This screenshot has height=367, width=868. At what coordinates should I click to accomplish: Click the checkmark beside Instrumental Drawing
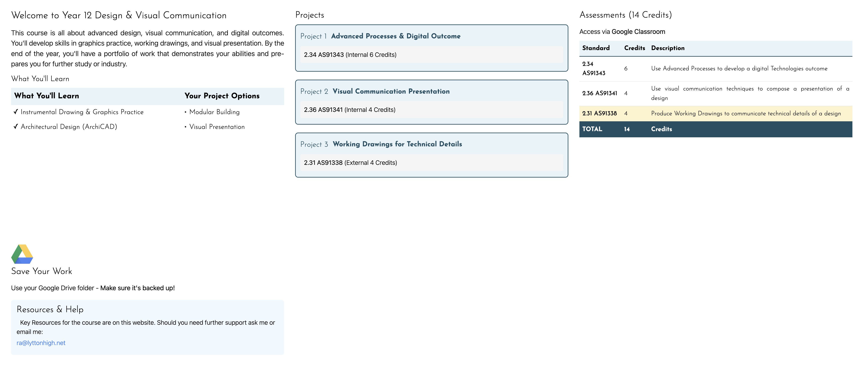tap(16, 112)
